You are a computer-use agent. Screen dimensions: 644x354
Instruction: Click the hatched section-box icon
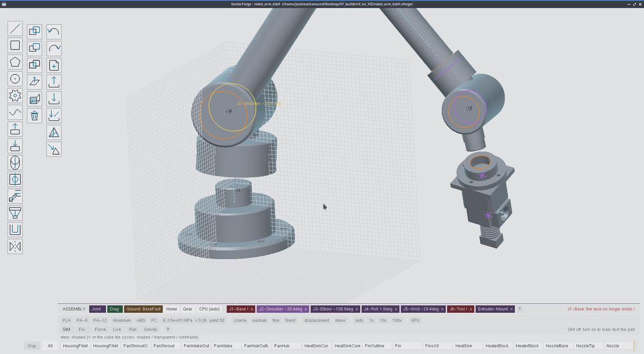click(34, 99)
